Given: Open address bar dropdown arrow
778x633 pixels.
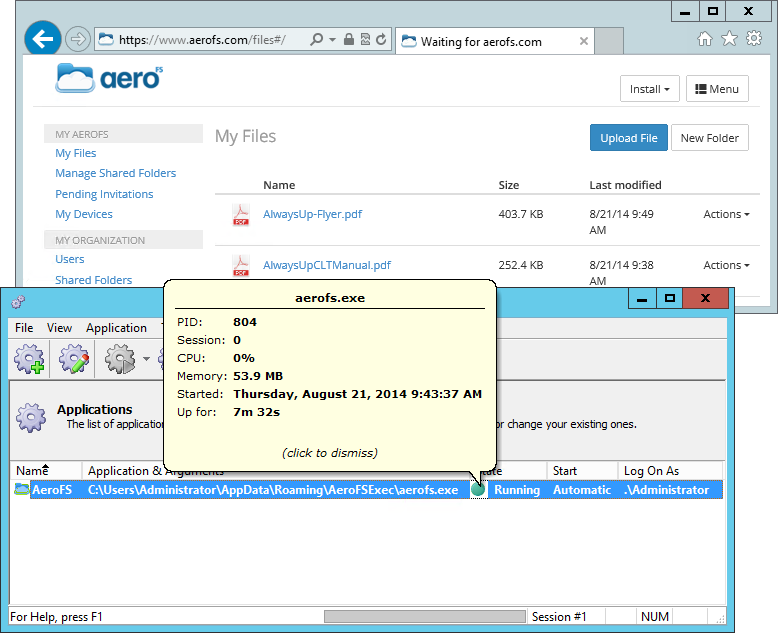Looking at the screenshot, I should [x=332, y=40].
